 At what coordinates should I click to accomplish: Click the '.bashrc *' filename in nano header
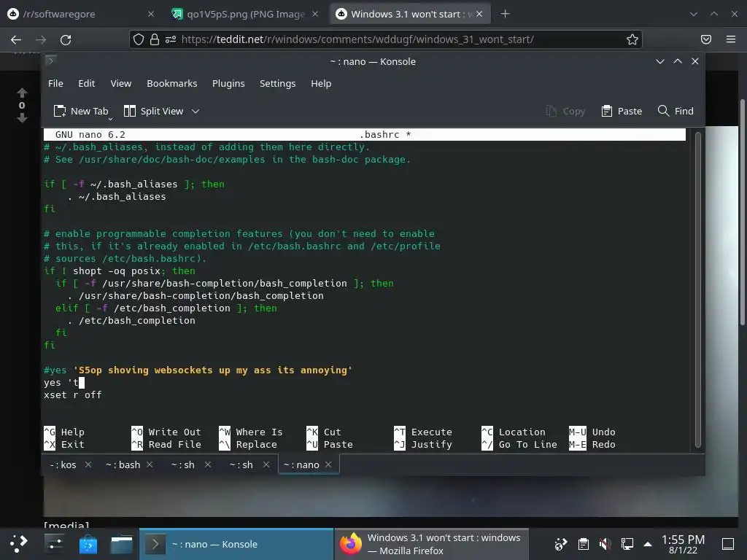(385, 135)
